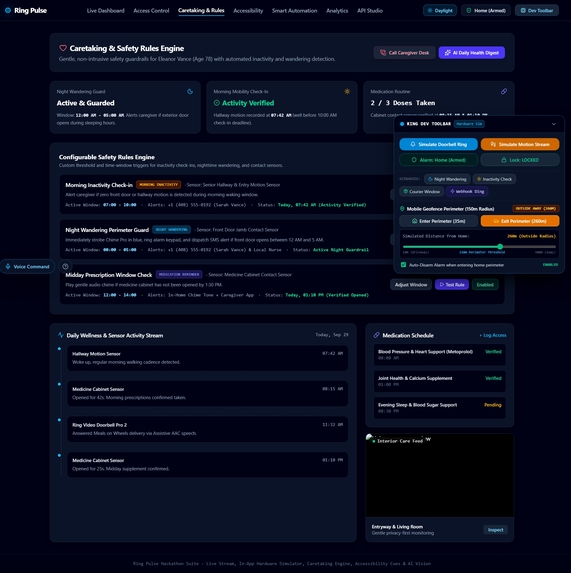Switch to the Access Control tab

click(151, 11)
